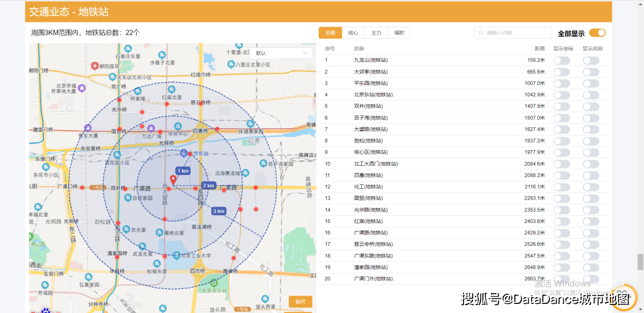Screen dimensions: 644x313
Task: Toggle 显示名称 for 四惠(地铁站)
Action: (x=591, y=175)
